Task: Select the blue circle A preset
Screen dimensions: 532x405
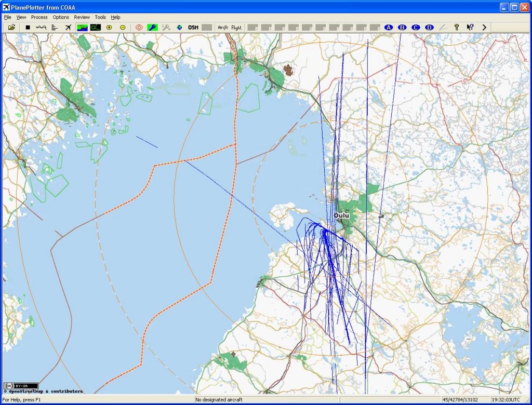Action: click(x=388, y=28)
